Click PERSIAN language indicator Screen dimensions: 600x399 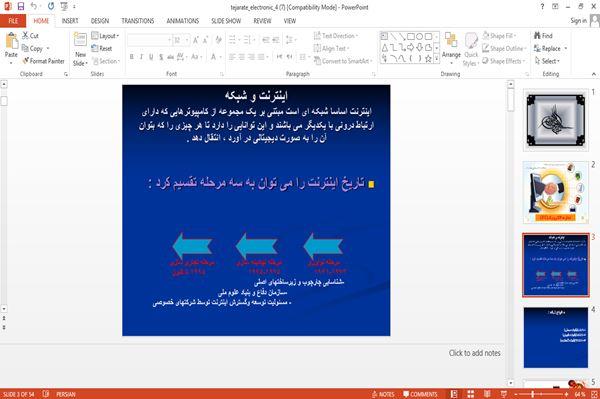point(65,394)
